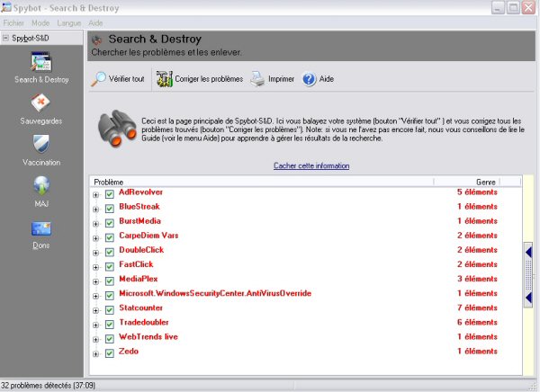
Task: Uncheck the Zedo checkbox
Action: [x=110, y=353]
